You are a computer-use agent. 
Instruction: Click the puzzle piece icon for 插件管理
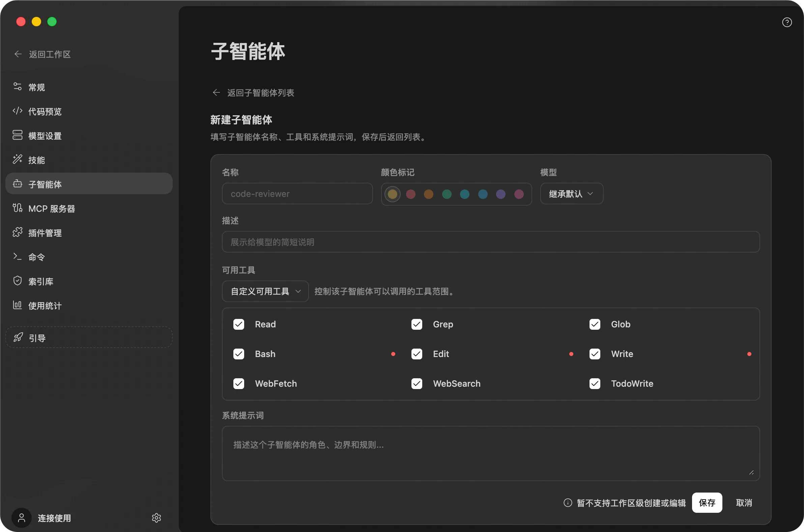17,232
